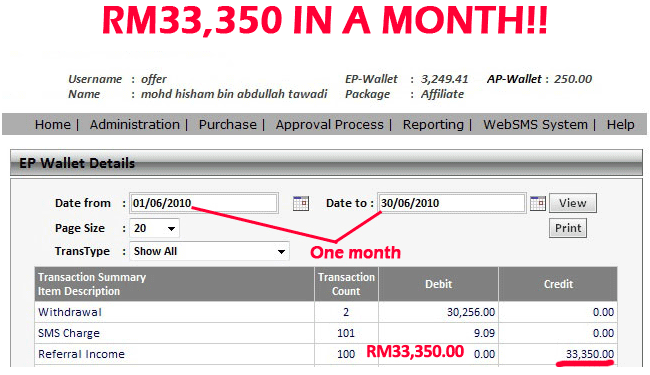Expand the TransType Show All dropdown
This screenshot has width=650, height=375.
[209, 251]
